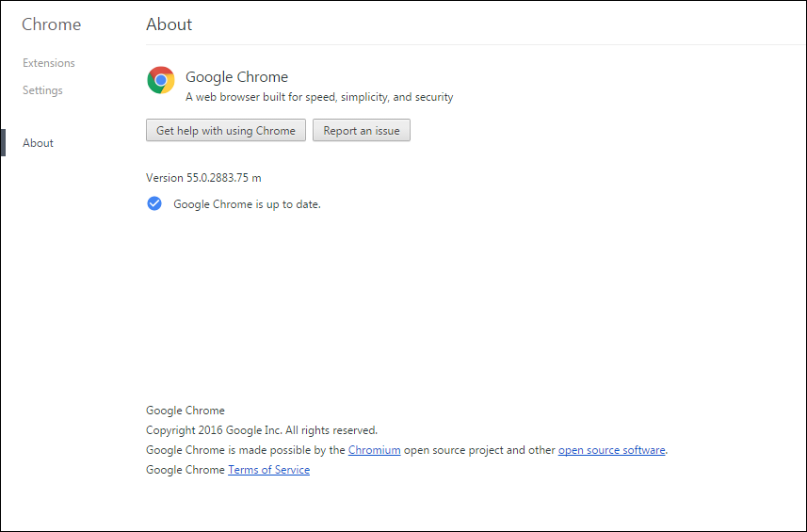Select About in the sidebar
Screen dimensions: 807x532
[38, 143]
